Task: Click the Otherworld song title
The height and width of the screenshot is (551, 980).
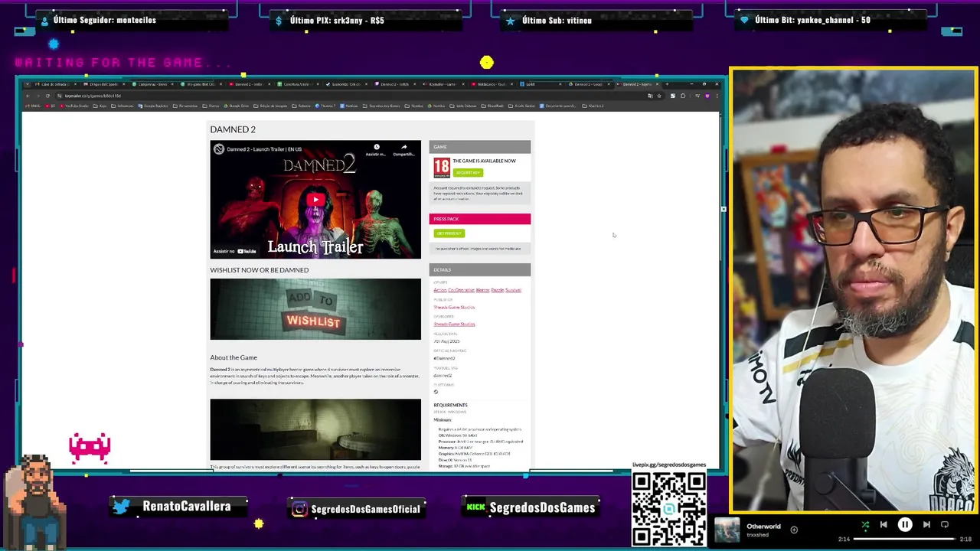Action: [x=763, y=527]
